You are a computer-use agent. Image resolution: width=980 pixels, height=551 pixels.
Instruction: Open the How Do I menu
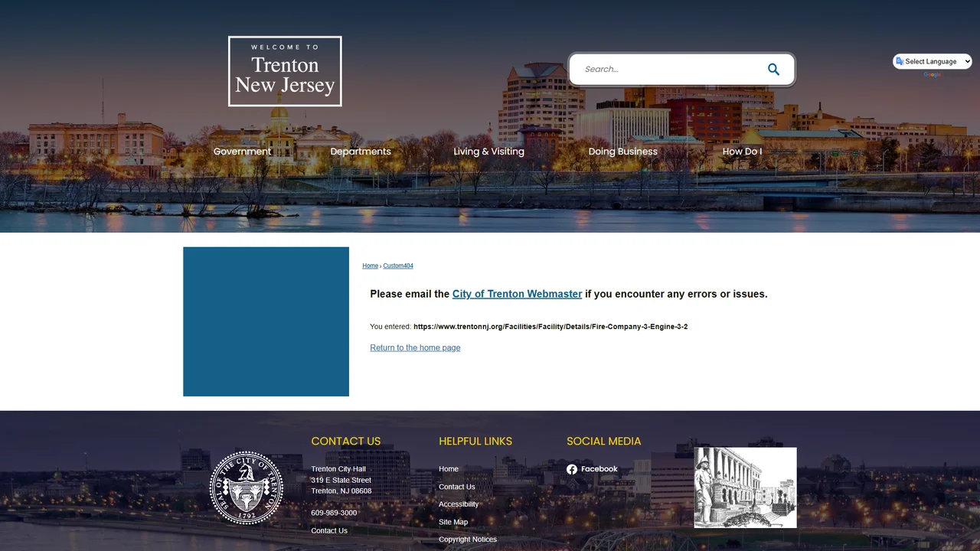click(x=742, y=152)
